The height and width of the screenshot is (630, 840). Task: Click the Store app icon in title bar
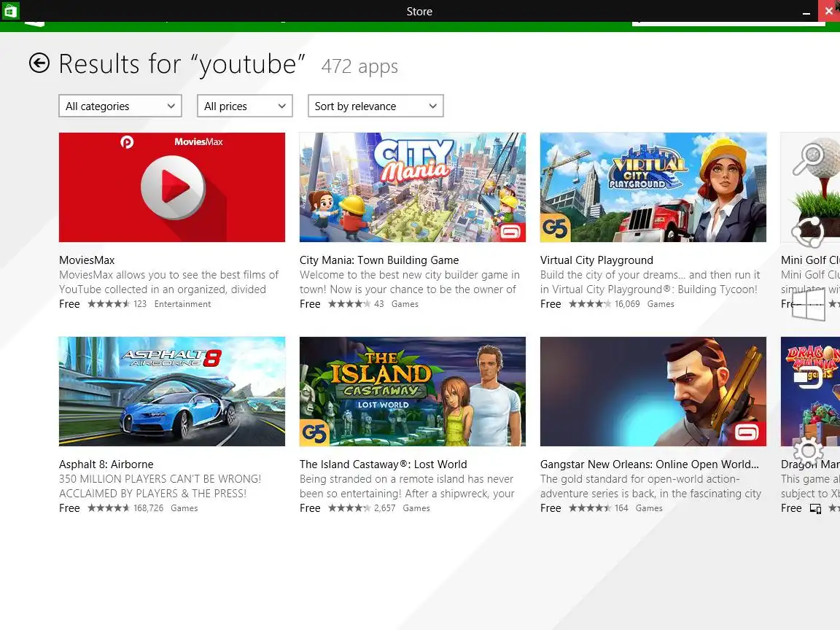pyautogui.click(x=10, y=11)
